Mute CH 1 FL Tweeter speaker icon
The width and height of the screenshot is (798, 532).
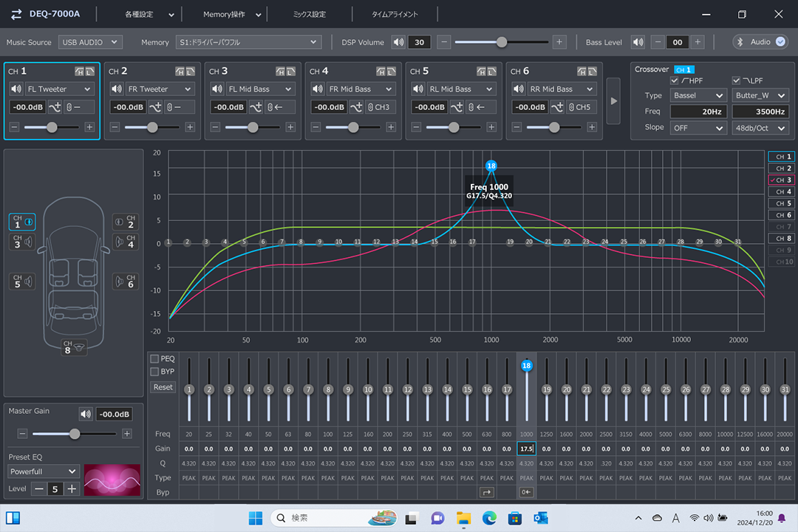pyautogui.click(x=16, y=89)
